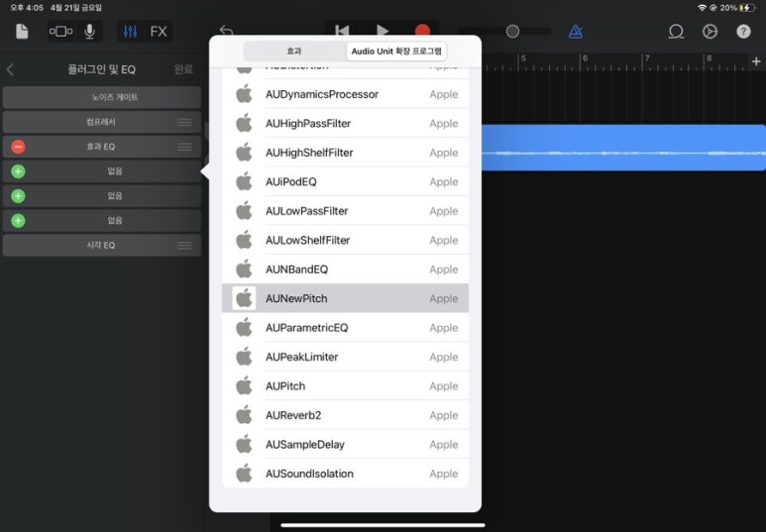Tap the microphone instrument icon
Image resolution: width=766 pixels, height=532 pixels.
[89, 32]
